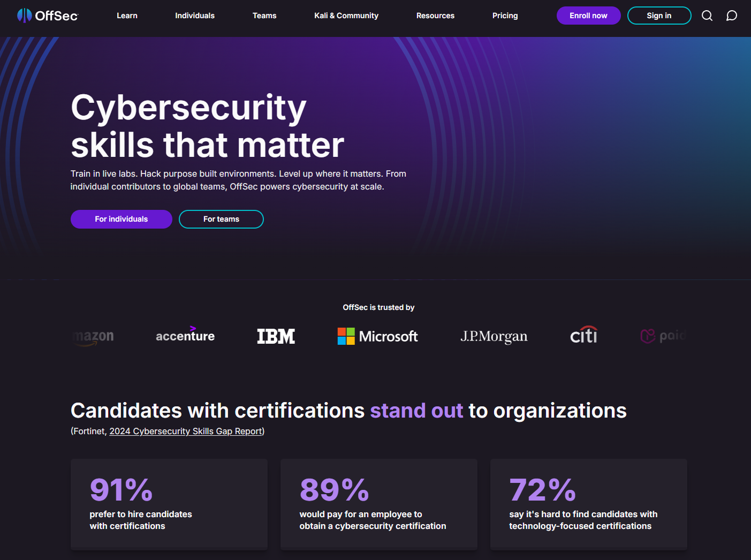Click the OffSec logo in the header

[48, 16]
